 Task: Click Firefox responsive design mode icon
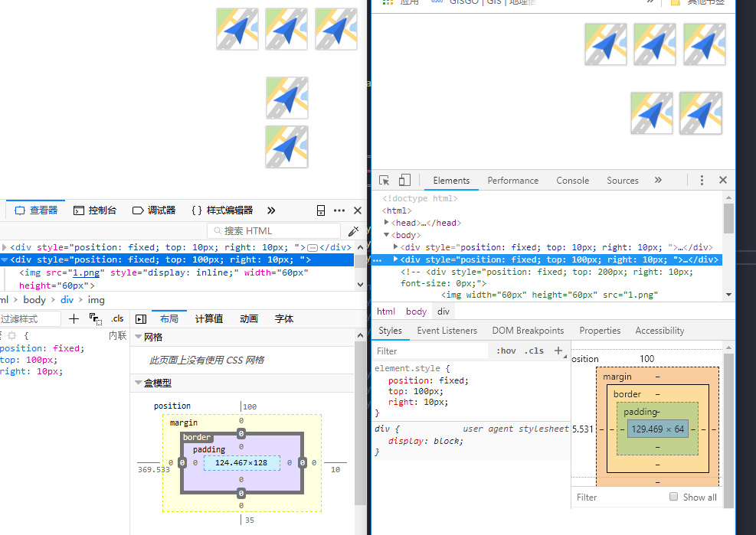(x=321, y=210)
